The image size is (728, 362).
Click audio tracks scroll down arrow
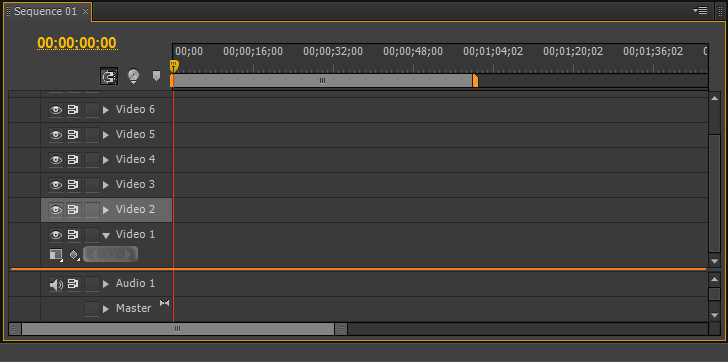(715, 315)
